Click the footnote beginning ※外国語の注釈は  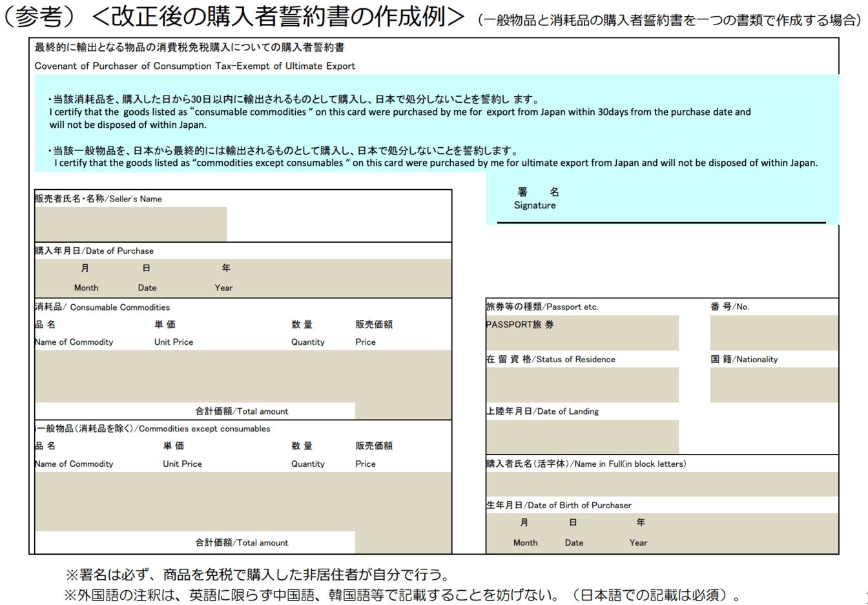pyautogui.click(x=402, y=595)
